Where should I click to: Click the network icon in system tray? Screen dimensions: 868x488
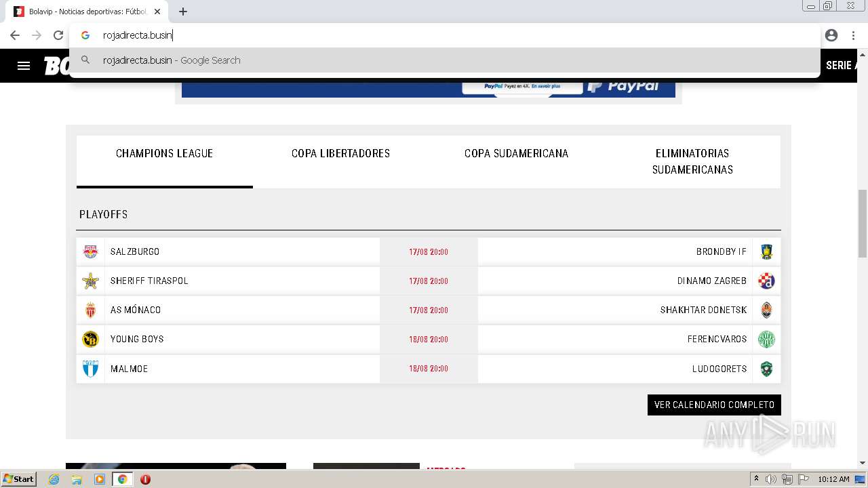tap(787, 479)
